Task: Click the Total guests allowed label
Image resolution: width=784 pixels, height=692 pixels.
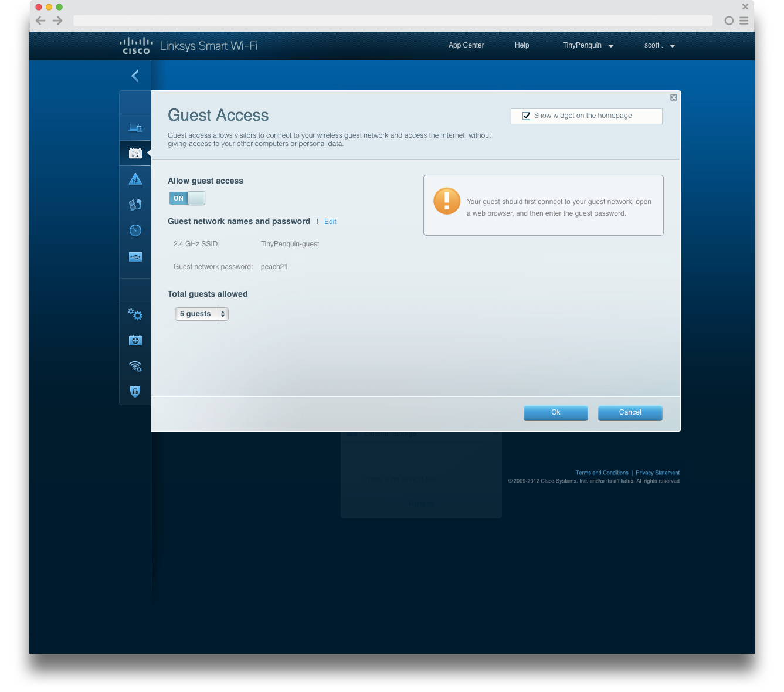Action: coord(208,294)
